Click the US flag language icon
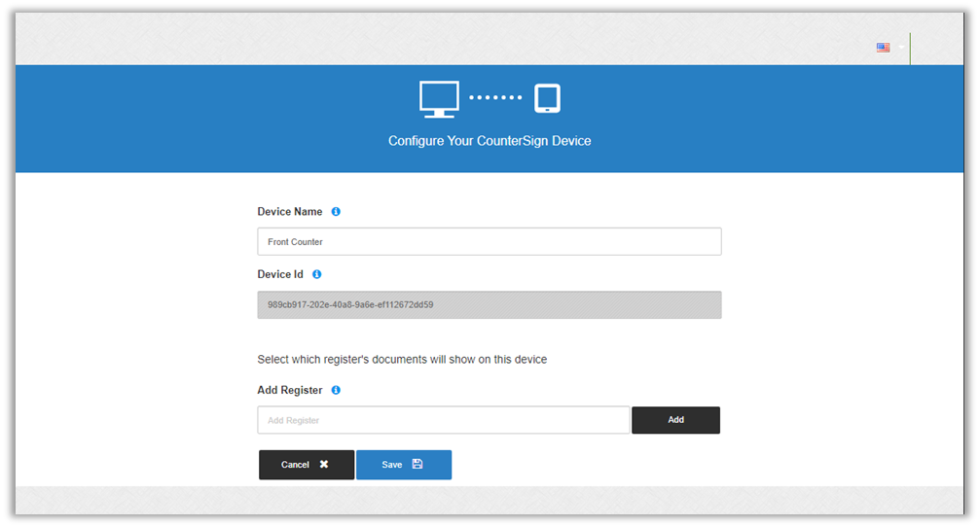 point(883,47)
